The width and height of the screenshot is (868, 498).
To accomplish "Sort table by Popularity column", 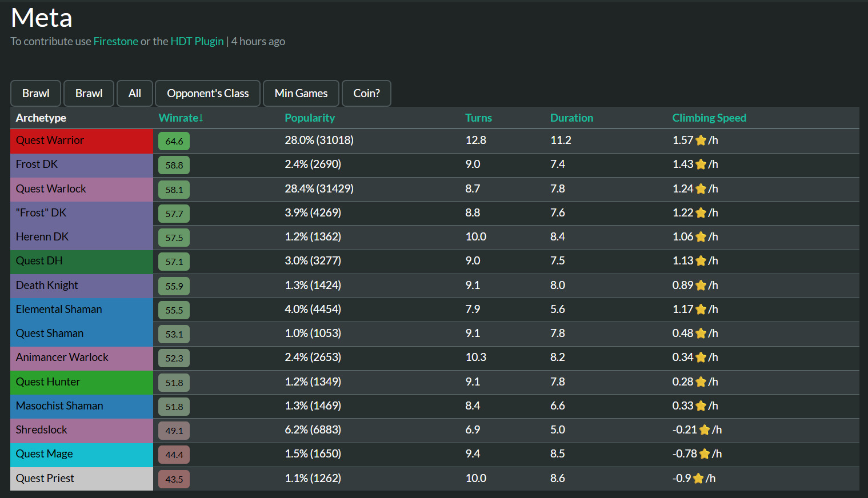I will click(310, 118).
